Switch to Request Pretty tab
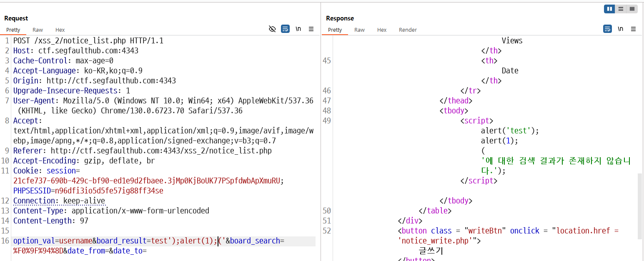 (x=13, y=30)
